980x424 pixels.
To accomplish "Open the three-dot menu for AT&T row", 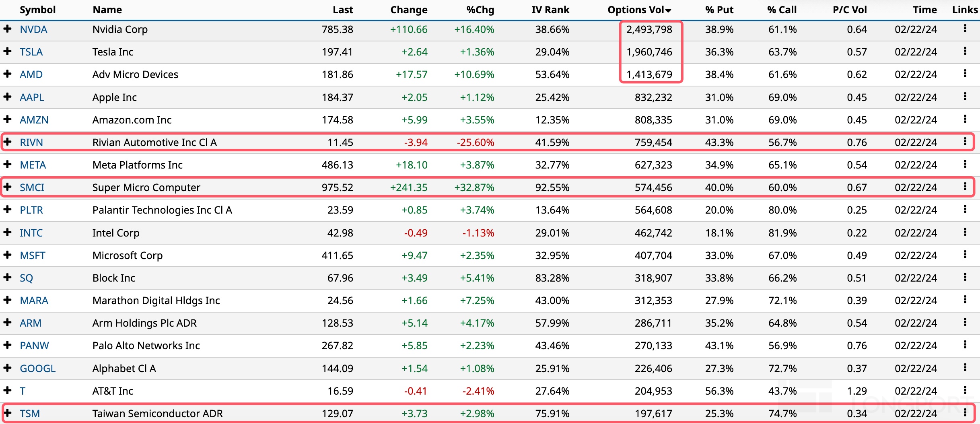I will pos(965,390).
